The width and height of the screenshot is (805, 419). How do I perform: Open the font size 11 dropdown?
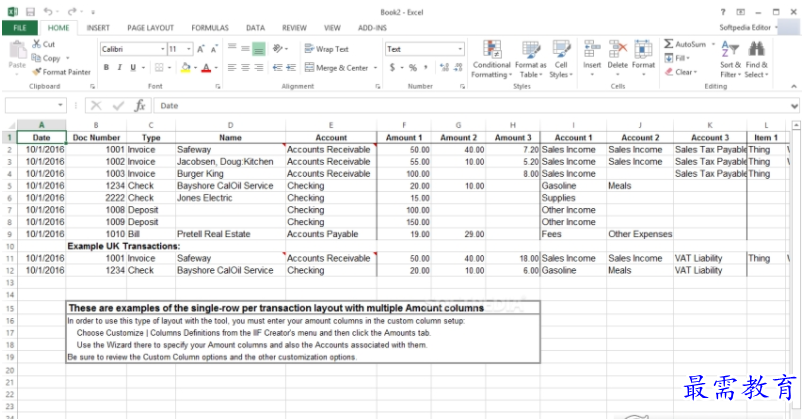[189, 49]
